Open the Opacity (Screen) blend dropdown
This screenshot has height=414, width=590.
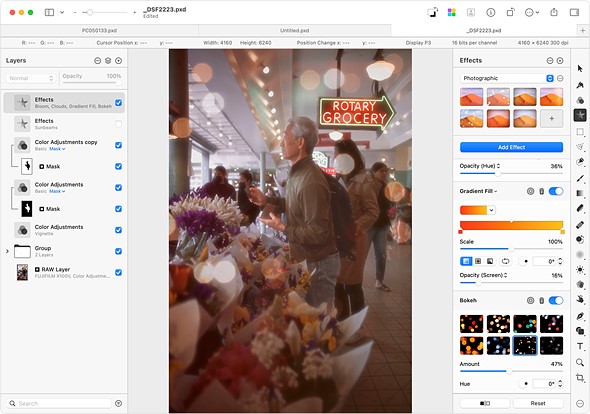(484, 275)
